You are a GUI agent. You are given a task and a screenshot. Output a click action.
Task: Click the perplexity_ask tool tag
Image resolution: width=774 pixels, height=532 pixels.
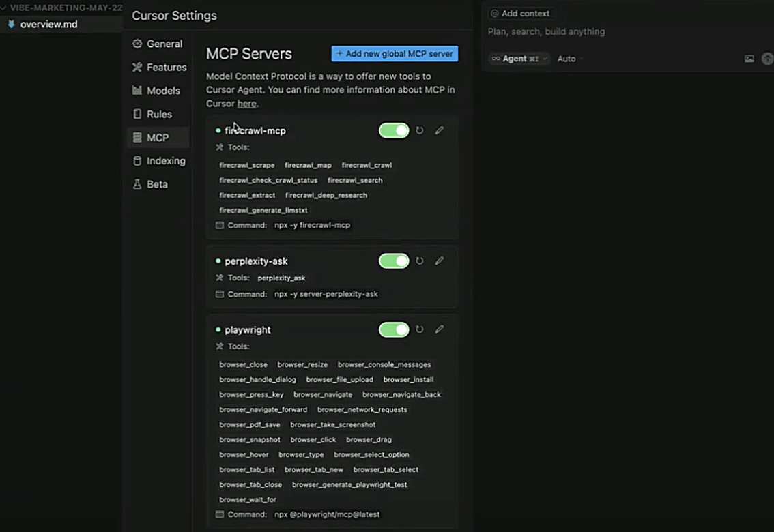coord(281,278)
